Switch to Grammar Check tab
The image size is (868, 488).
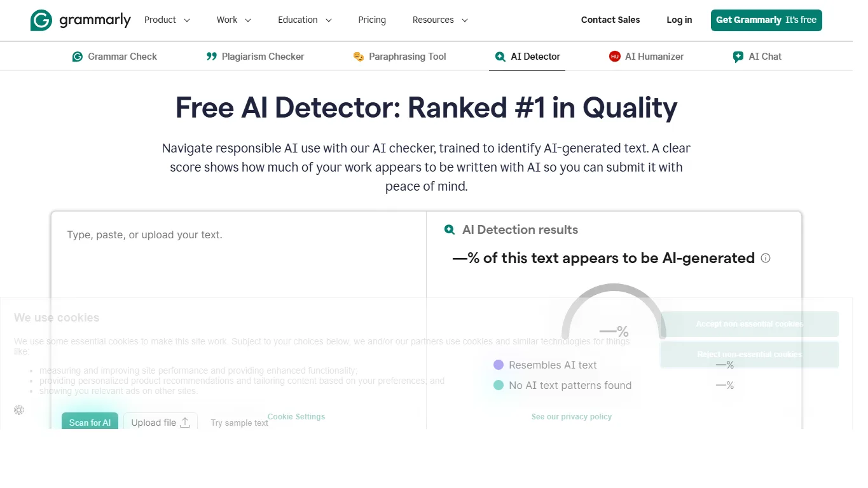pos(114,57)
